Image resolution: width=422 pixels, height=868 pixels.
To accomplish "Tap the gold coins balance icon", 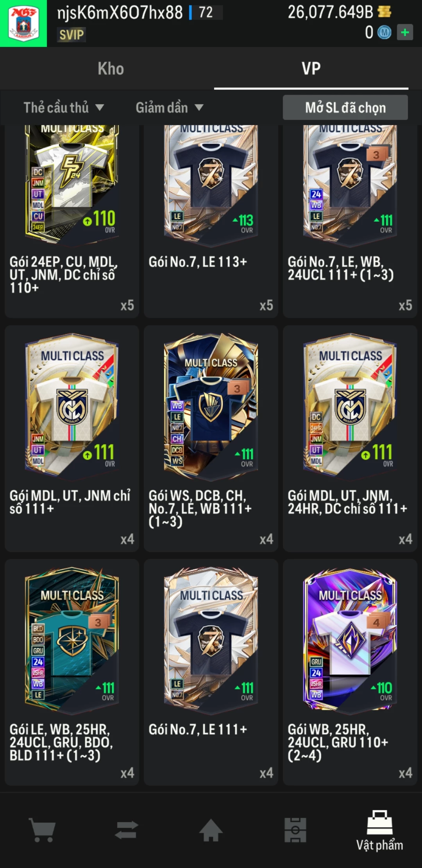I will [384, 12].
